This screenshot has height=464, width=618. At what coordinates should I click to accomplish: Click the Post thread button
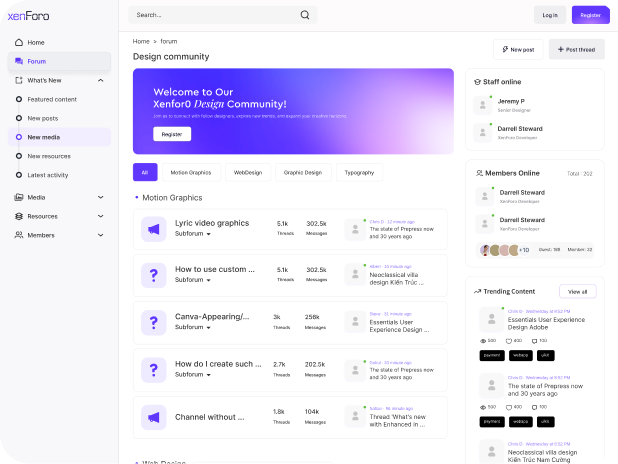click(576, 49)
